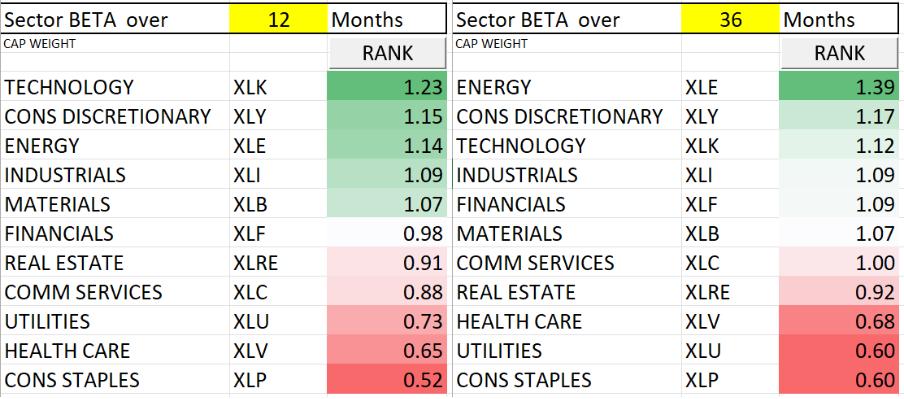904x399 pixels.
Task: Click the left CAP WEIGHT label cell
Action: (115, 44)
